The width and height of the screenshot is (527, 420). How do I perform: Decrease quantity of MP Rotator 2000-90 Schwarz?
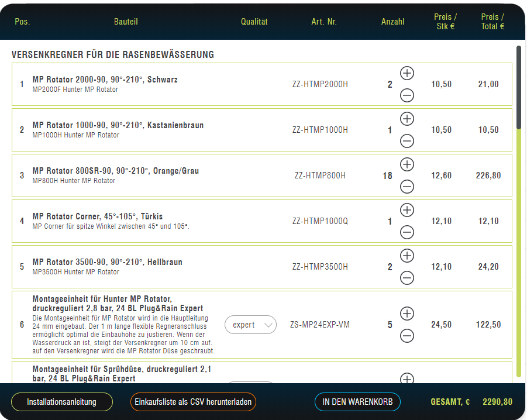click(407, 95)
